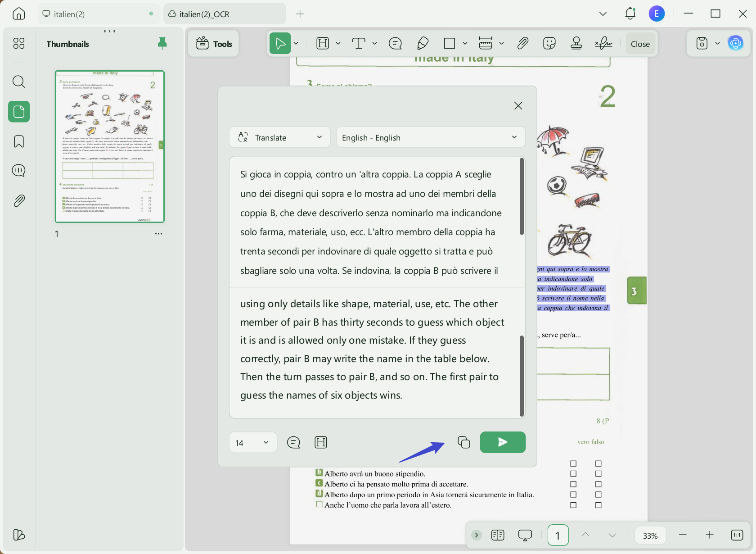Select the Text tool
The width and height of the screenshot is (756, 554).
[x=358, y=44]
